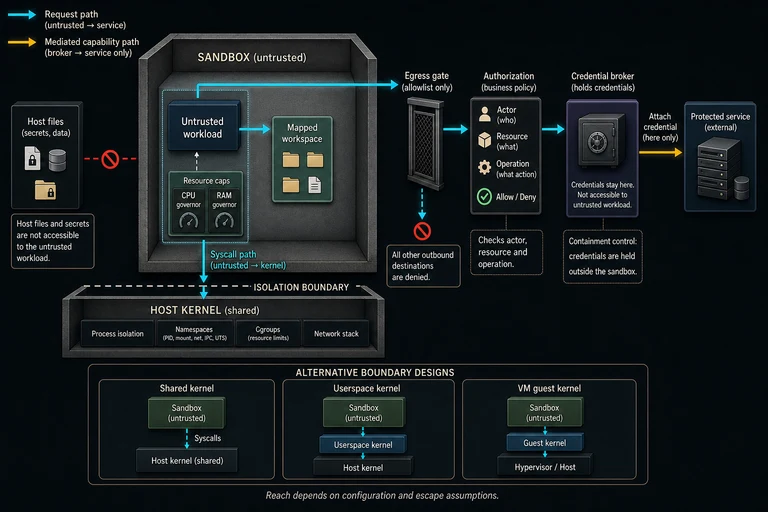Click the 'Shared kernel' design heading
This screenshot has height=512, width=768.
[x=187, y=388]
